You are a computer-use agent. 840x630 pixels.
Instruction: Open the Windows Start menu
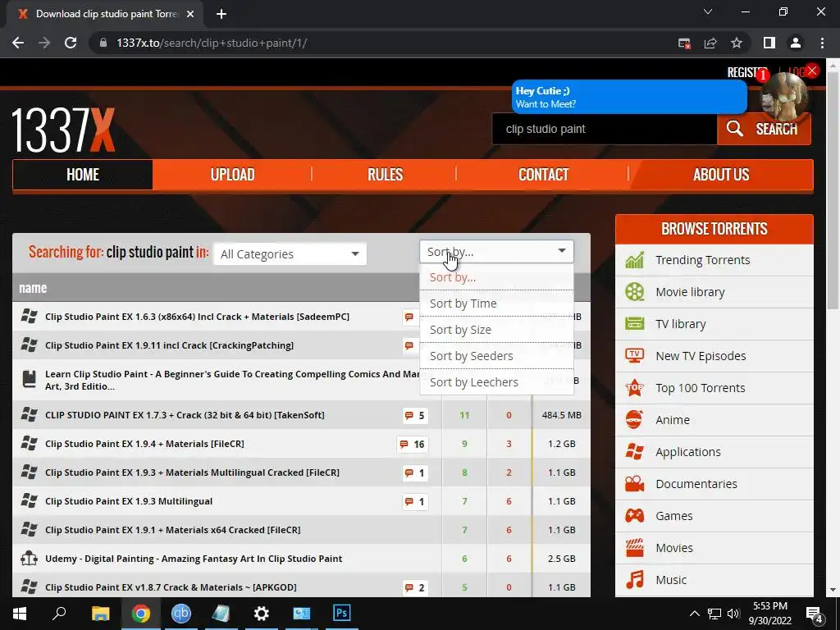20,613
